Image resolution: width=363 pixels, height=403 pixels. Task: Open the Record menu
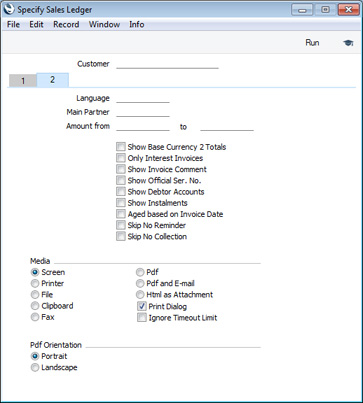pyautogui.click(x=66, y=24)
